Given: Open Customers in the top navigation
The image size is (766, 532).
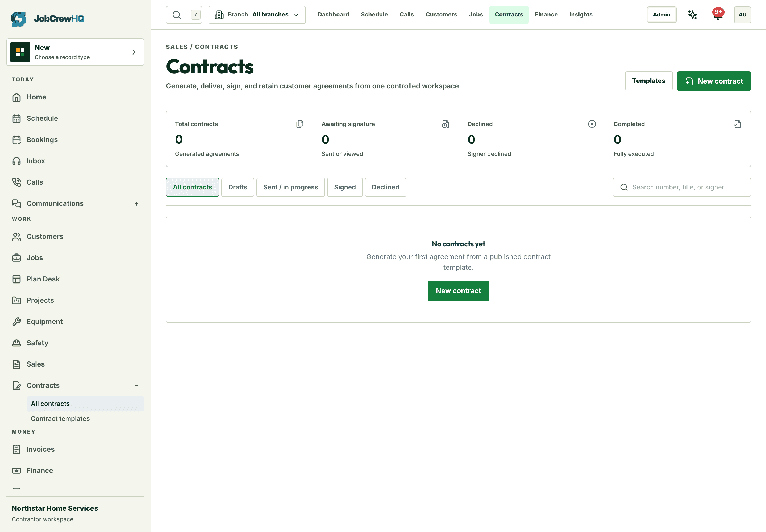Looking at the screenshot, I should click(441, 15).
